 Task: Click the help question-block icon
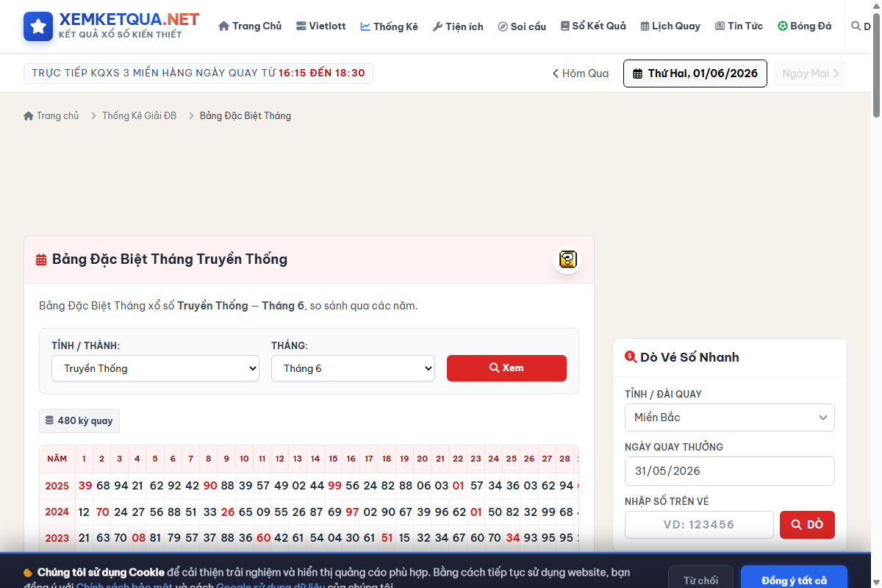coord(567,259)
